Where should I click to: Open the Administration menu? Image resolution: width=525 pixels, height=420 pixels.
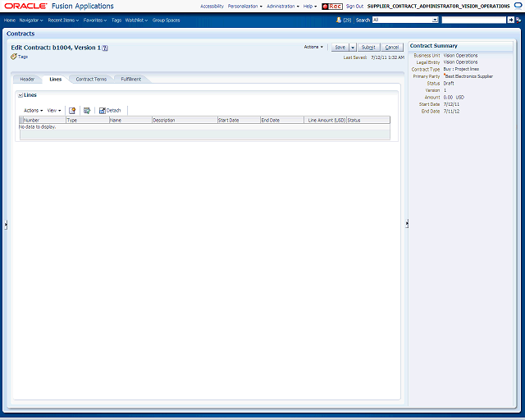tap(283, 7)
